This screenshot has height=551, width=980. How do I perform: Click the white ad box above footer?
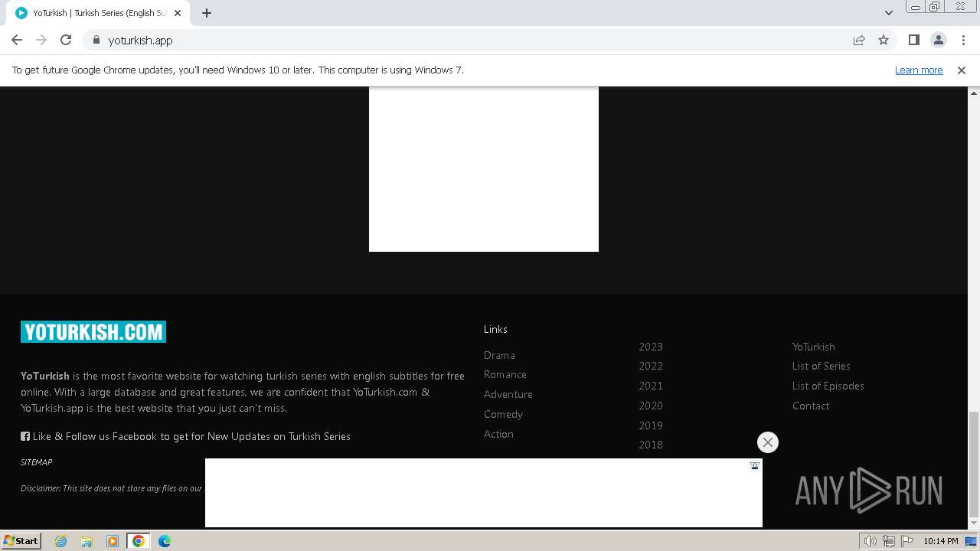coord(484,169)
